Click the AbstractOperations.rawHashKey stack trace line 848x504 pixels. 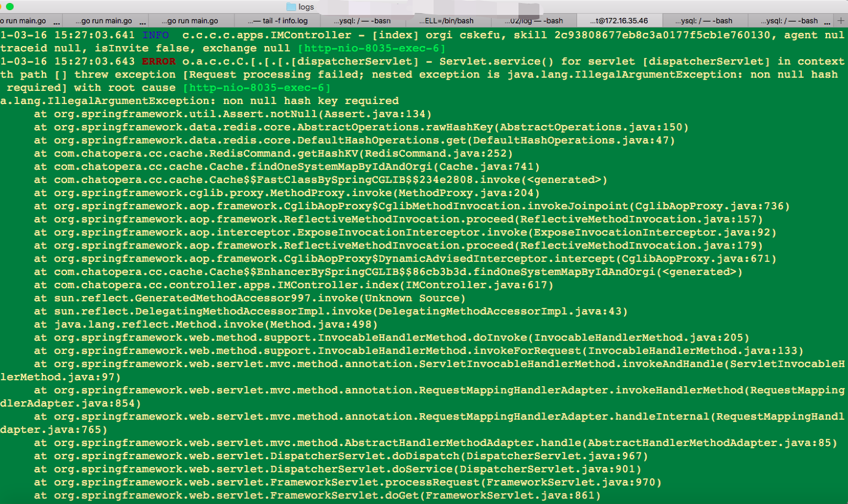[361, 127]
